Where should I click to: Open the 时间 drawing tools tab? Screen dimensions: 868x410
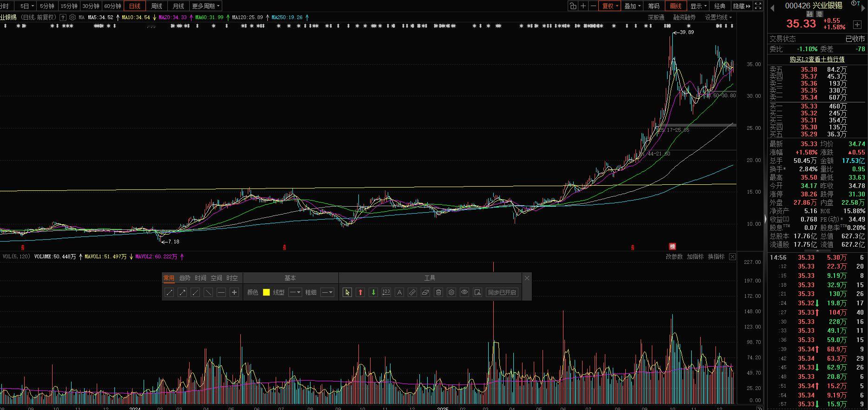point(200,278)
